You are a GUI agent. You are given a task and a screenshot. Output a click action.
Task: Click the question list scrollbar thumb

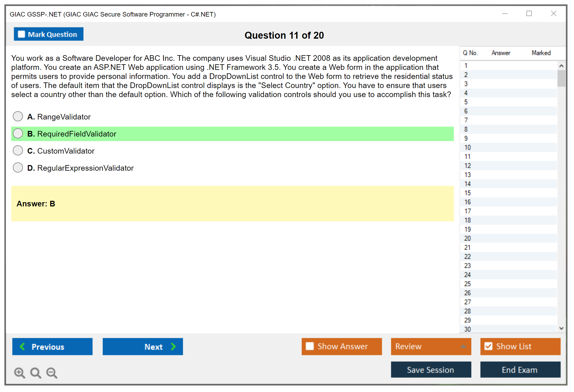coord(561,78)
